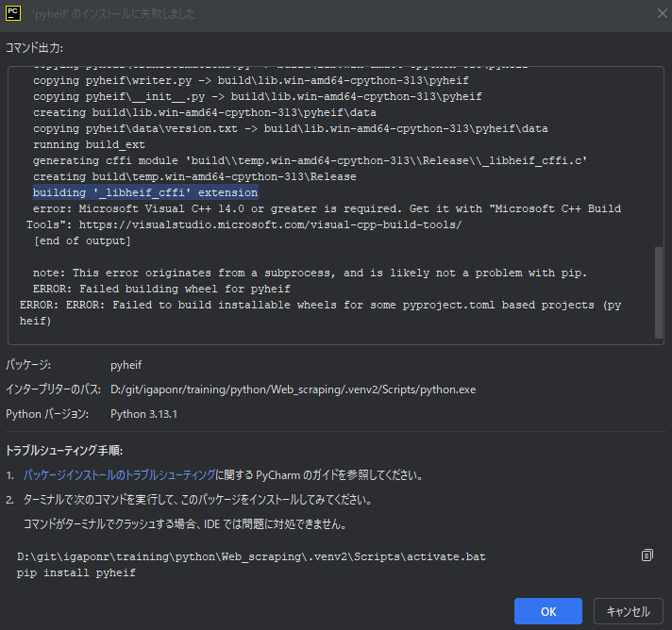Click the "creating build\temp.win-amd64-cpython-313\Release" line
This screenshot has height=630, width=672.
[x=194, y=176]
